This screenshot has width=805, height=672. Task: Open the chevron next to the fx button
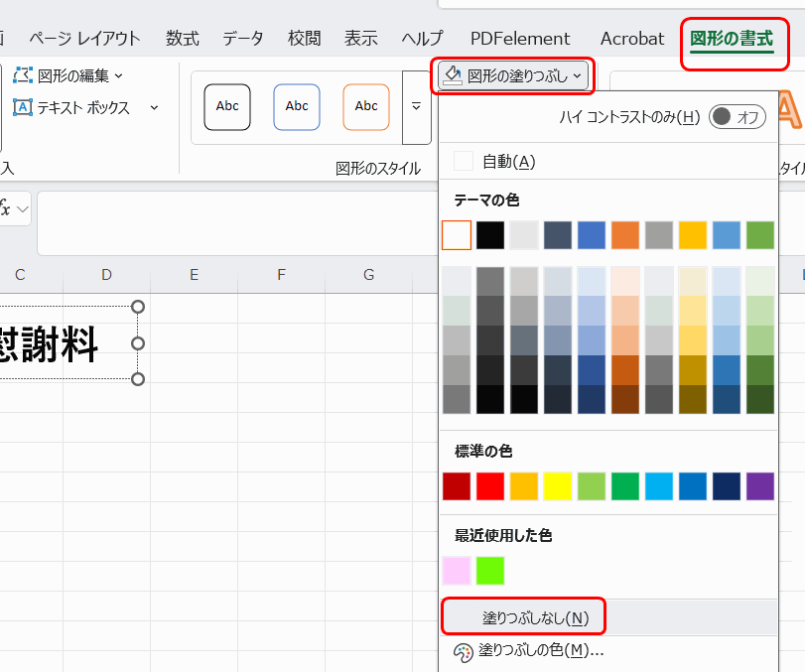pyautogui.click(x=22, y=208)
